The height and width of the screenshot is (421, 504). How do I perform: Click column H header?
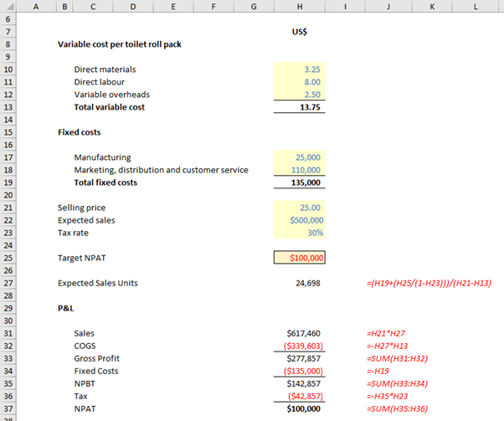click(299, 7)
